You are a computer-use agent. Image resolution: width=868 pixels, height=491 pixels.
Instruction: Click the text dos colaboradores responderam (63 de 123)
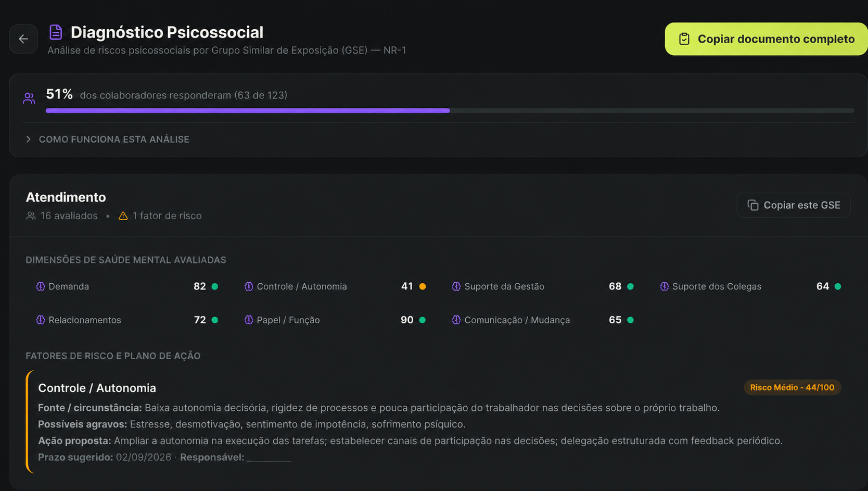coord(184,95)
